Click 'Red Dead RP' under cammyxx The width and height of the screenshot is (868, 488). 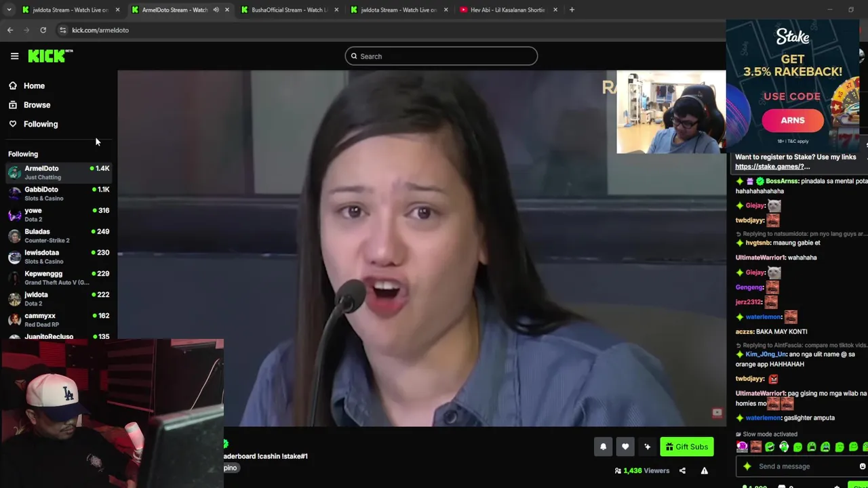click(x=42, y=325)
